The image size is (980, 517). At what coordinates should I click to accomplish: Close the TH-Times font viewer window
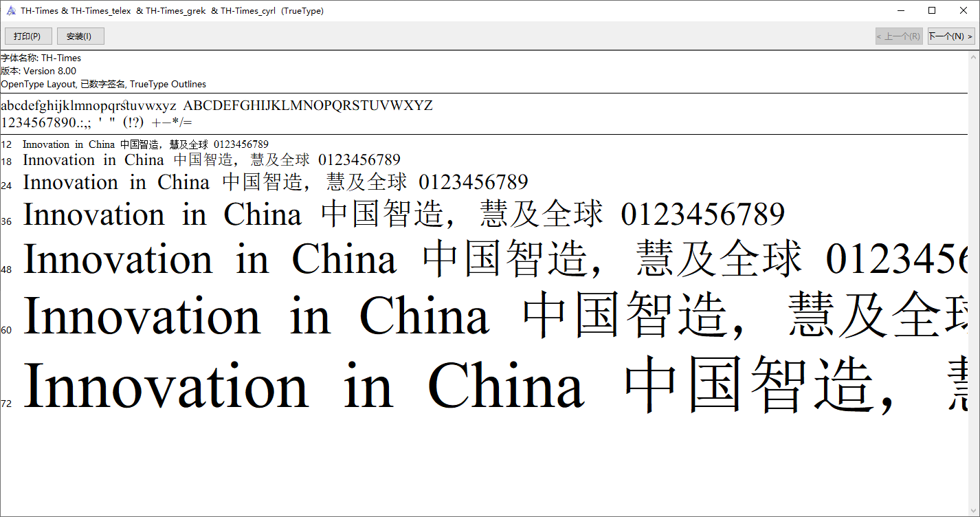click(964, 10)
